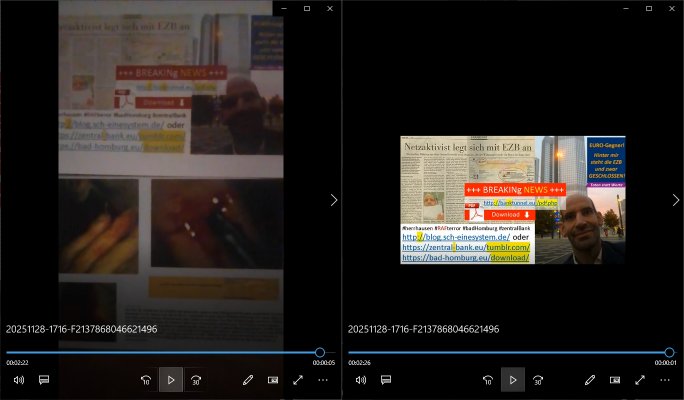Switch right player to mini view
Image resolution: width=684 pixels, height=400 pixels.
coord(615,380)
